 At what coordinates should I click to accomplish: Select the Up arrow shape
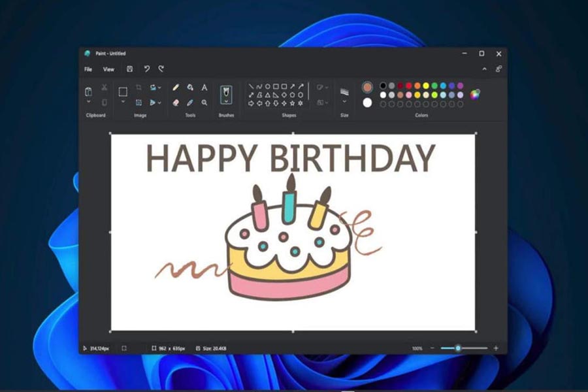coord(268,103)
